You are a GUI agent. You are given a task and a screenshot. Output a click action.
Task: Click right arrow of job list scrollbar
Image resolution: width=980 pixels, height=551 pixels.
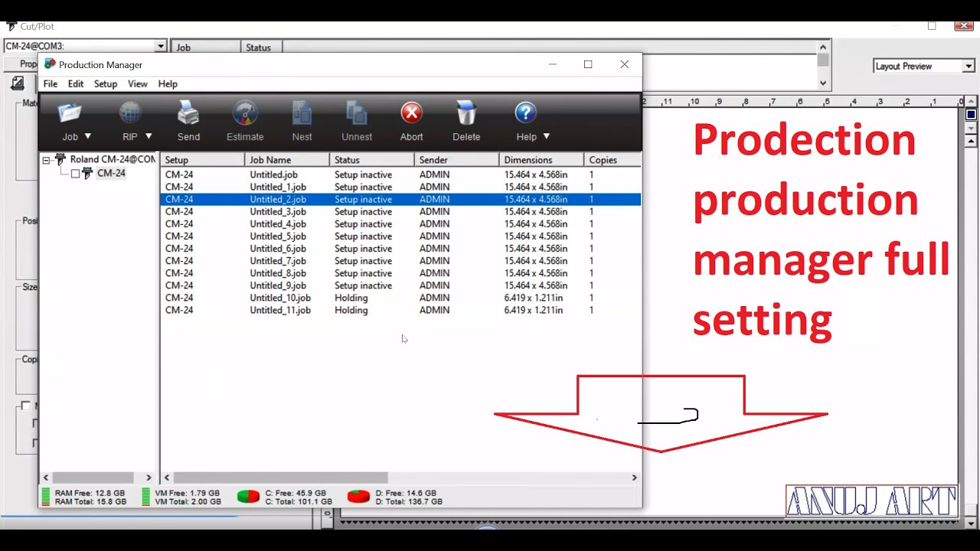(634, 478)
